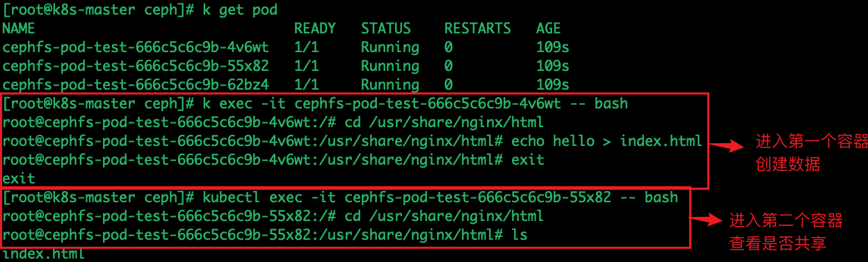Click the 109s age of pod 4v6wt
Image resolution: width=868 pixels, height=262 pixels.
point(553,47)
